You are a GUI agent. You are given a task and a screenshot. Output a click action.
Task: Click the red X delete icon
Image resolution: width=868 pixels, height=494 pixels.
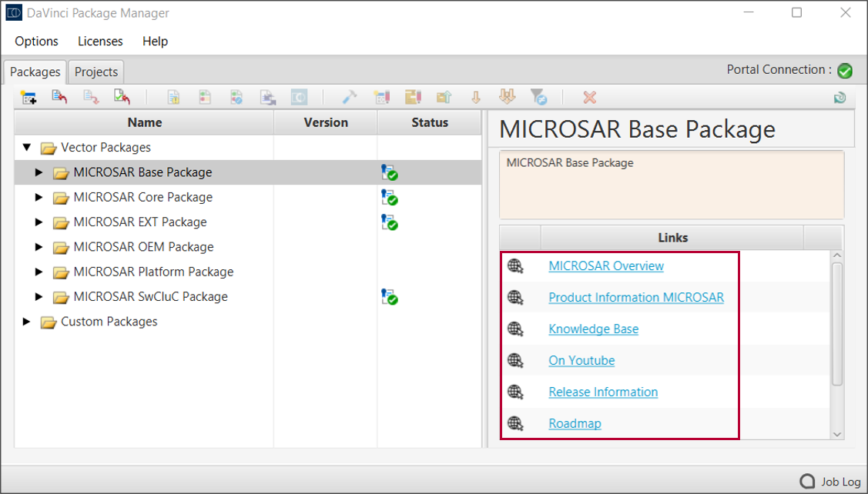tap(589, 98)
